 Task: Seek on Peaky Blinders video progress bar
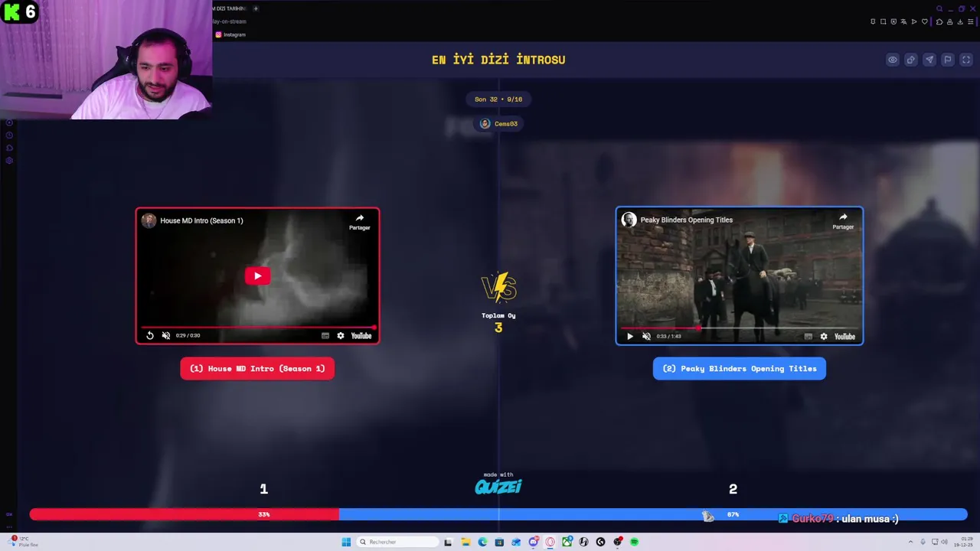(740, 328)
